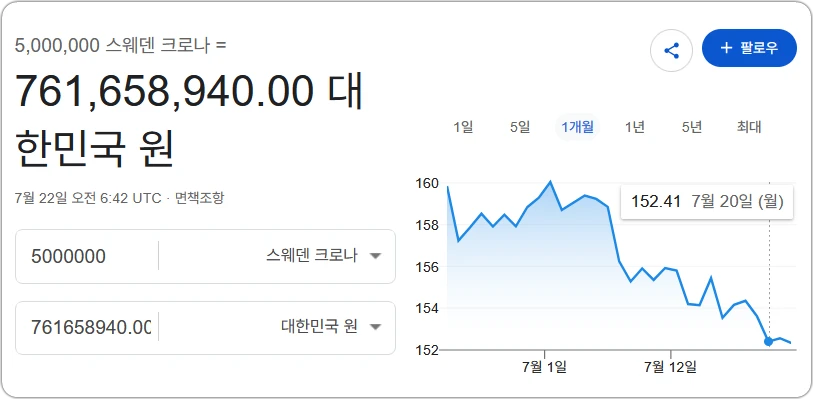The width and height of the screenshot is (813, 399).
Task: Open the 면책조항 disclaimer link
Action: pos(200,197)
